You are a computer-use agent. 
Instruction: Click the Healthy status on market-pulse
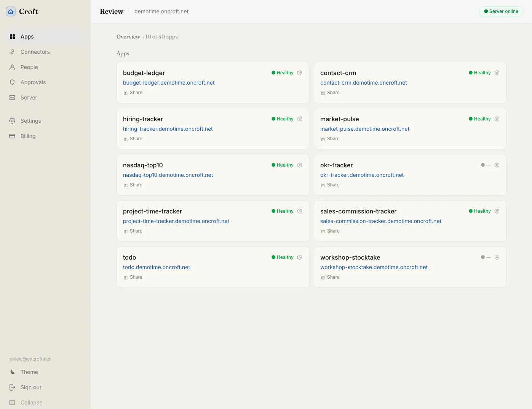coord(480,119)
